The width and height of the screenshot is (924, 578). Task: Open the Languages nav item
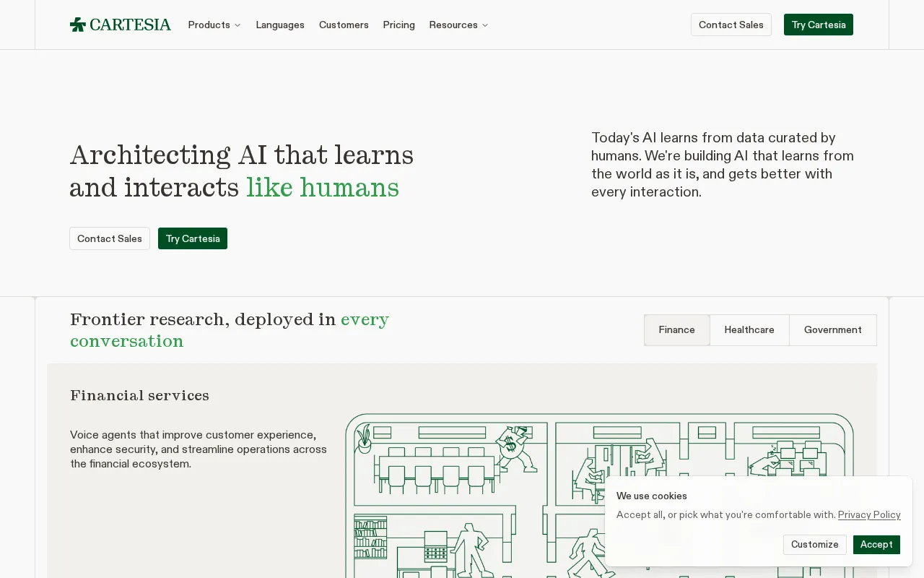point(280,25)
